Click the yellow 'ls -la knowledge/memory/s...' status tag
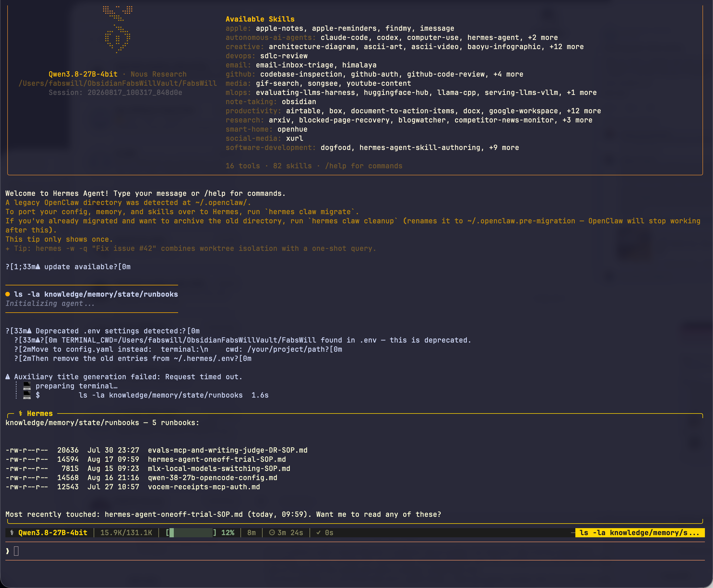 point(640,532)
